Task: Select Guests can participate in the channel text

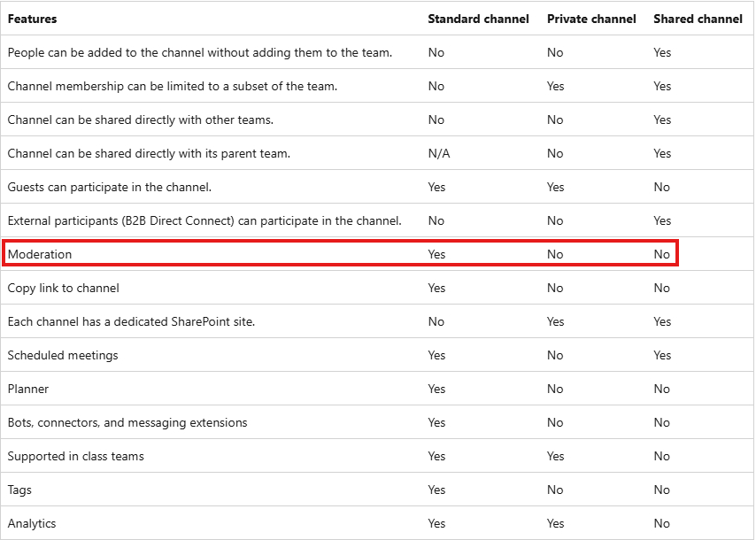Action: [110, 187]
